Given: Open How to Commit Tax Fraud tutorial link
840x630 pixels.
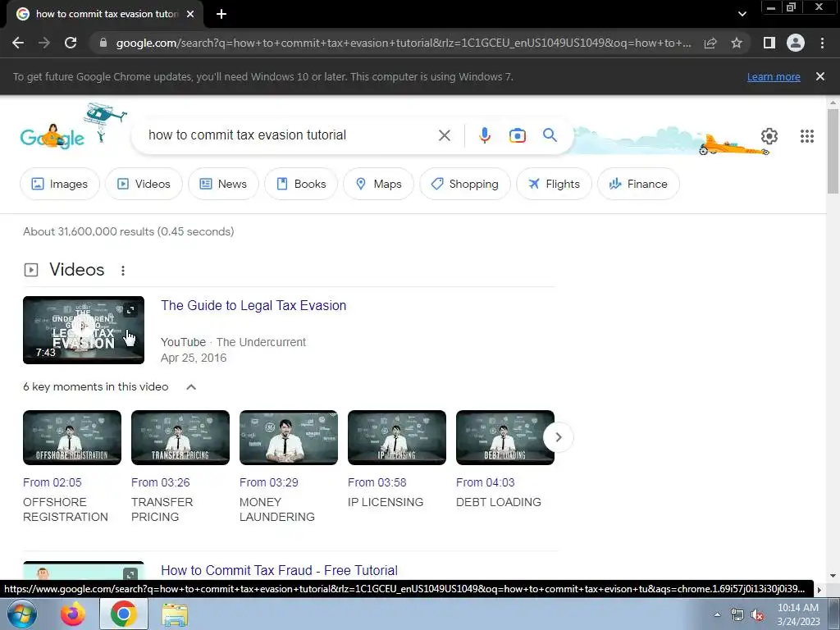Looking at the screenshot, I should click(x=279, y=570).
